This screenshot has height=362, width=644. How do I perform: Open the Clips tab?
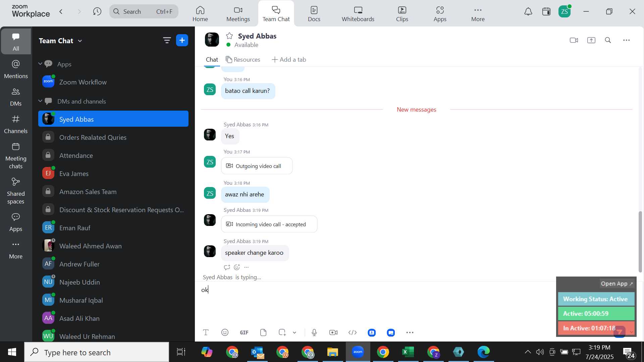[x=402, y=14]
